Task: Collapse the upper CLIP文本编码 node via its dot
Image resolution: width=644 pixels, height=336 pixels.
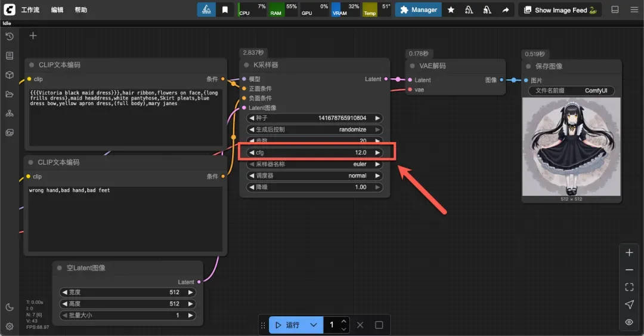Action: 32,65
